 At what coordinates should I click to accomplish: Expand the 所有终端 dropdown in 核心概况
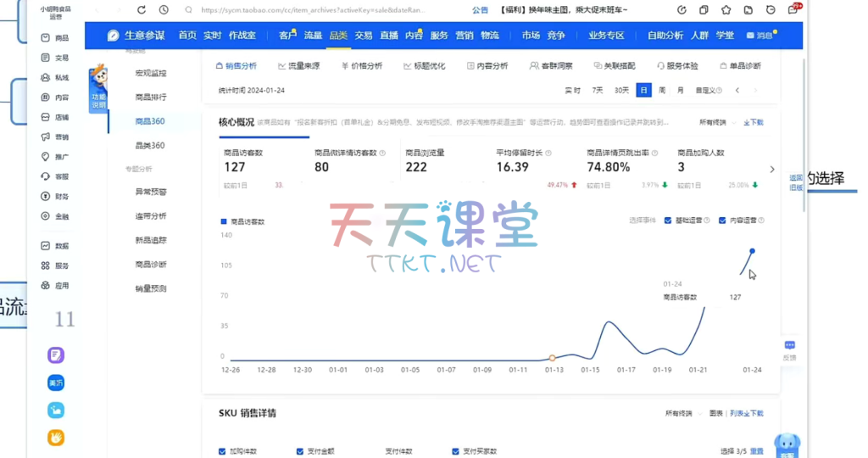713,122
